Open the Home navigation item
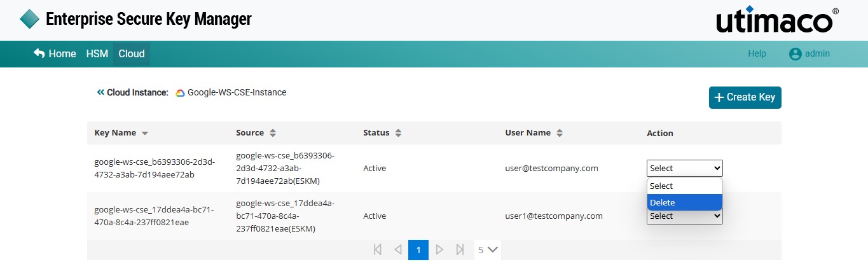868x278 pixels. click(55, 54)
